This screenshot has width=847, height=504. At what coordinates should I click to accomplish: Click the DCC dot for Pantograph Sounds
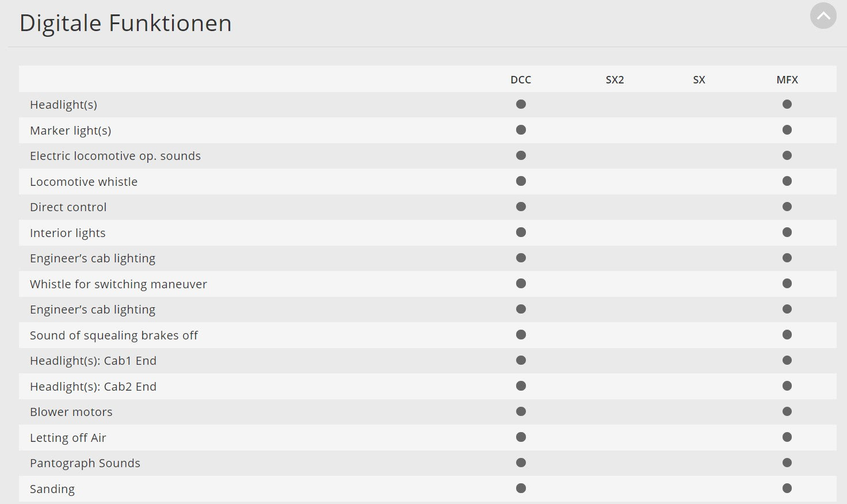point(521,463)
